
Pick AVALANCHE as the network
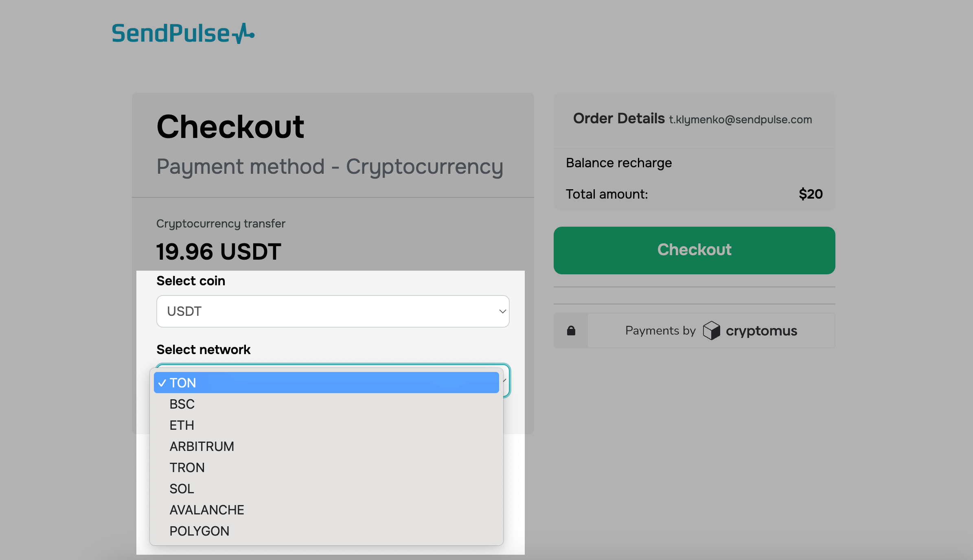coord(206,510)
